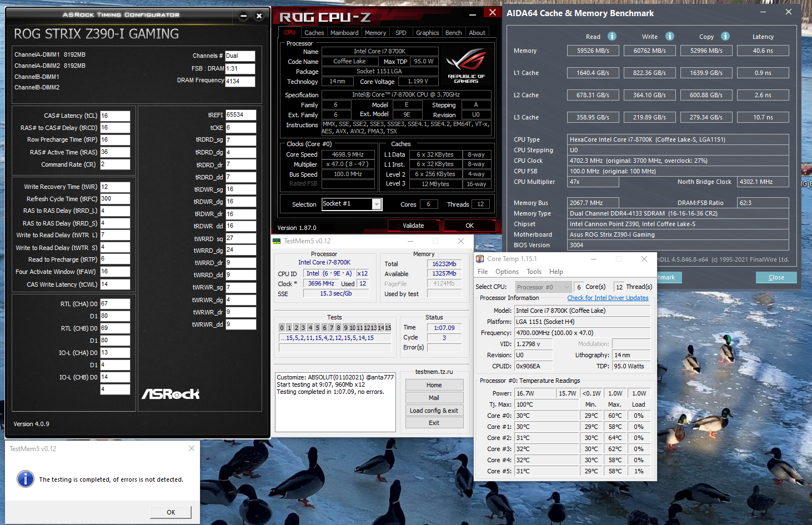Click the DRAM Frequency field showing 4134
Screen dimensions: 812x525
tap(240, 81)
